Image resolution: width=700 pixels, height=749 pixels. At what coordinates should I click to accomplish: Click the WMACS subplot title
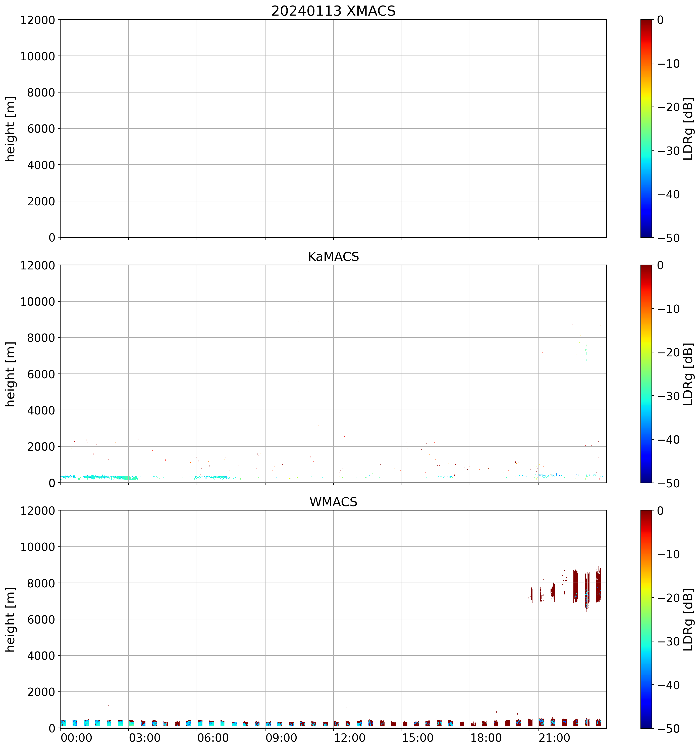(333, 502)
